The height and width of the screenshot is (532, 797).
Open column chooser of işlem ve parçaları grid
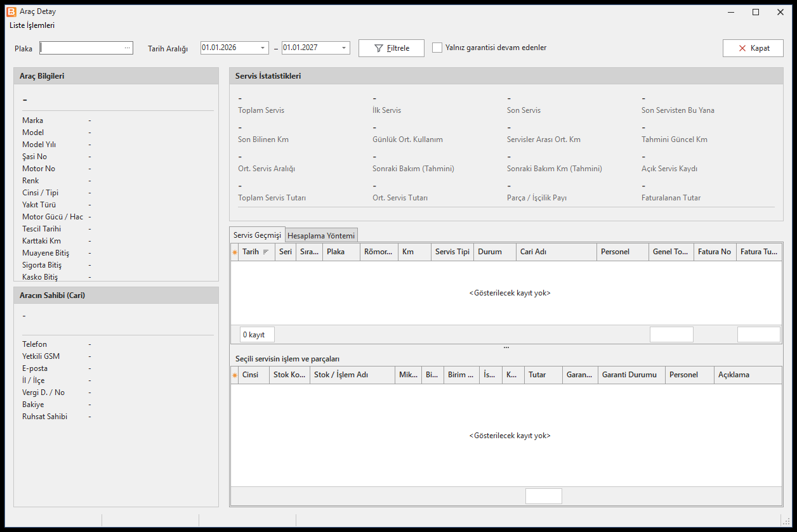click(235, 375)
